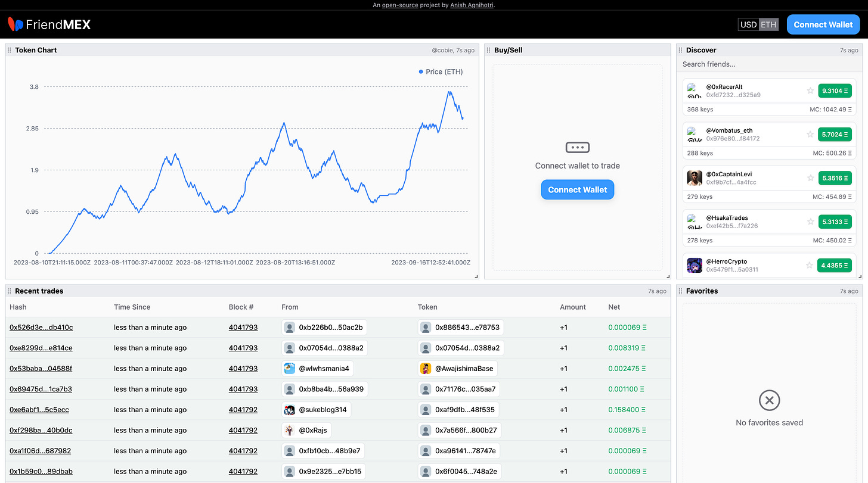Favorite @0xRacerAlt with the star icon
This screenshot has height=483, width=868.
point(810,91)
